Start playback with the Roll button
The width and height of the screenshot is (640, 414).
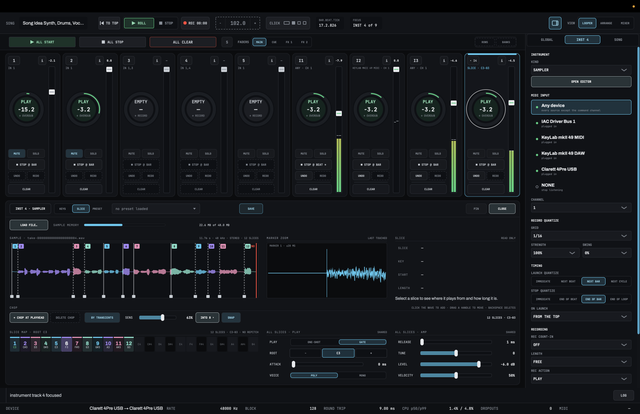139,23
